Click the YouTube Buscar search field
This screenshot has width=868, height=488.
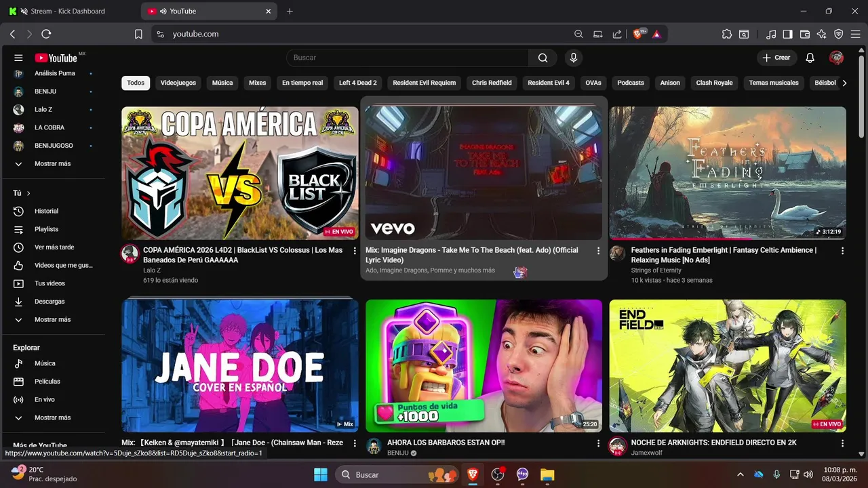(x=408, y=58)
